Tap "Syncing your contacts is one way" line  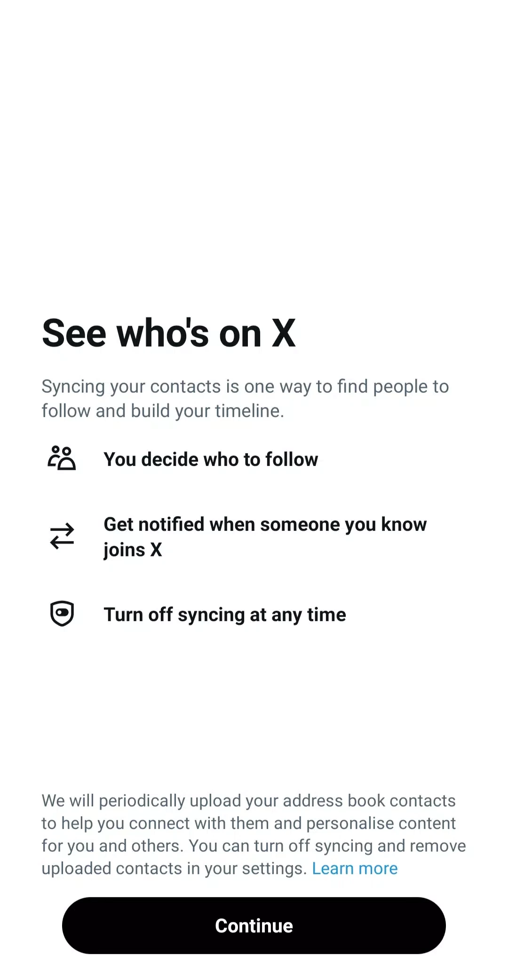click(245, 387)
